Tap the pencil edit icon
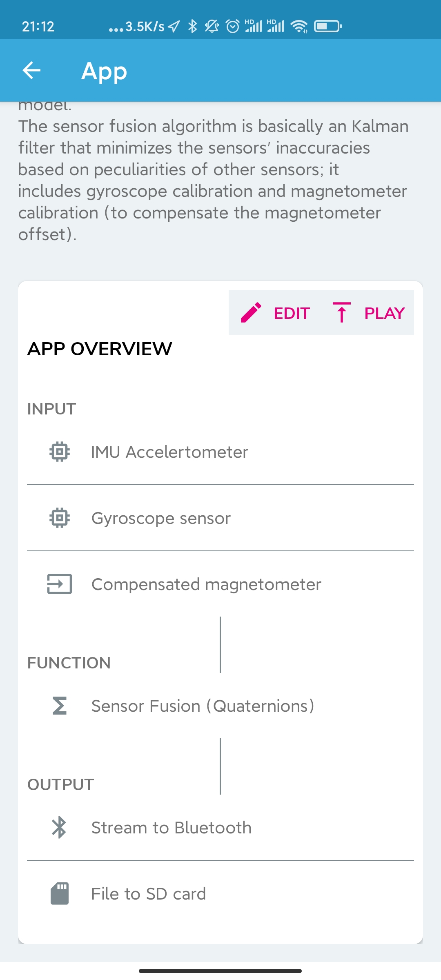Image resolution: width=441 pixels, height=980 pixels. [251, 313]
